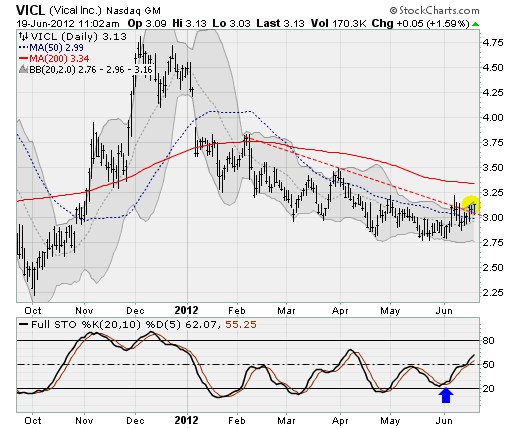This screenshot has width=520, height=429.
Task: Click the Chg +0.05 (+1.59%) value
Action: [420, 24]
